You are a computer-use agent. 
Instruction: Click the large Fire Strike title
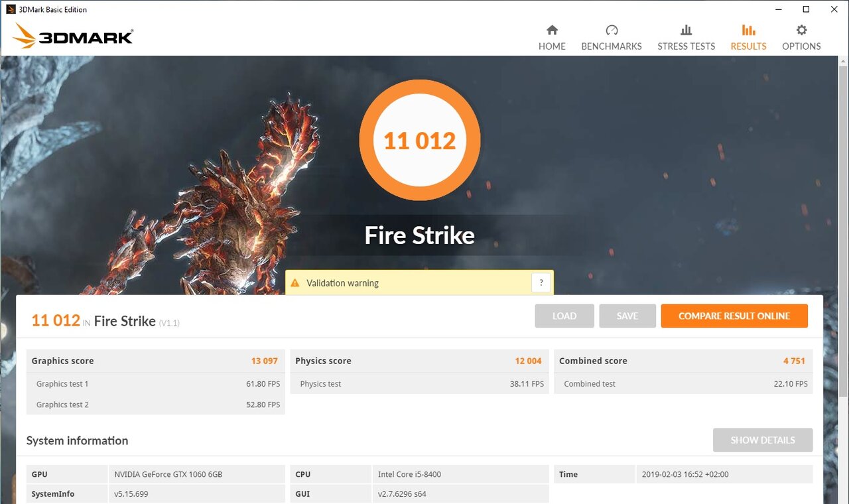[x=420, y=235]
